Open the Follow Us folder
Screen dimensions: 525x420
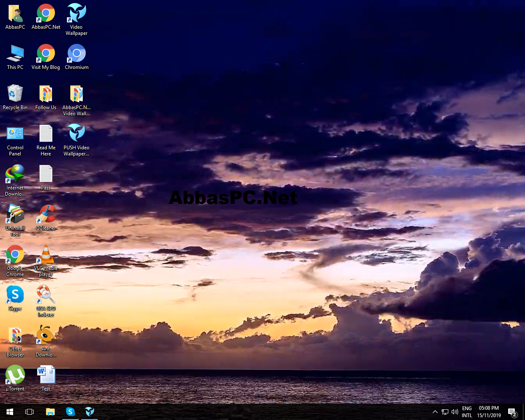coord(46,97)
